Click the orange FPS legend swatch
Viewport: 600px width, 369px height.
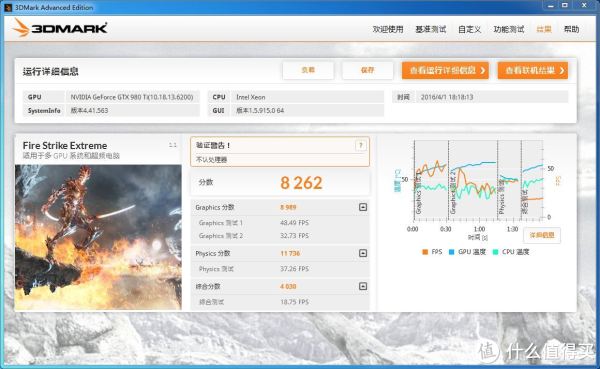[x=425, y=252]
